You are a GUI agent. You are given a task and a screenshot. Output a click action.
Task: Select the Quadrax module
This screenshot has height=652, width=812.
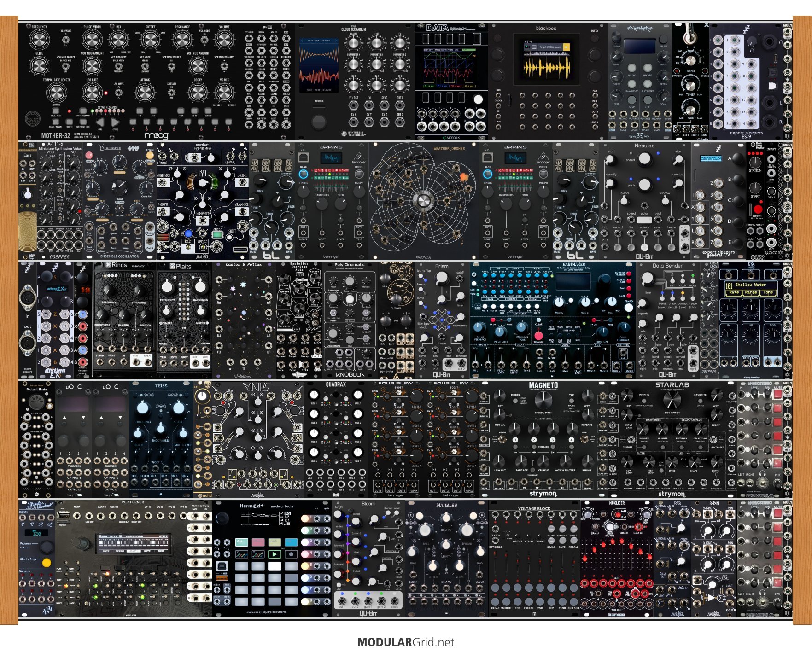[x=336, y=439]
